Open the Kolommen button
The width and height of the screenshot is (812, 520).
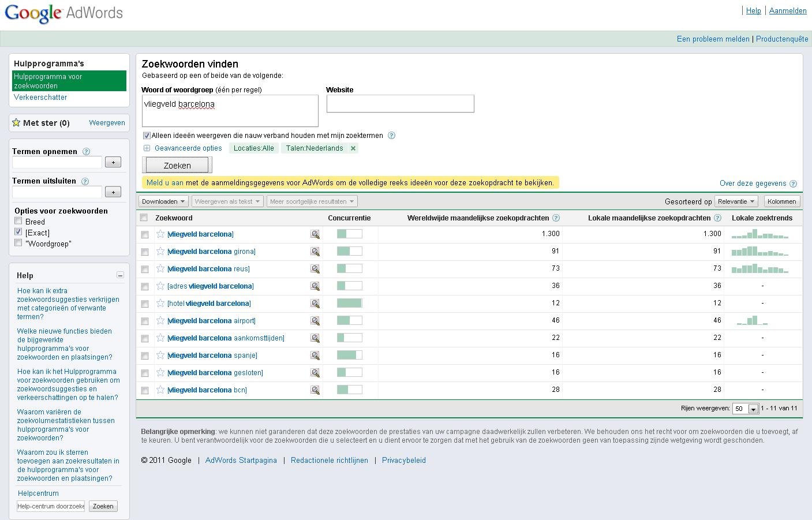pos(782,201)
